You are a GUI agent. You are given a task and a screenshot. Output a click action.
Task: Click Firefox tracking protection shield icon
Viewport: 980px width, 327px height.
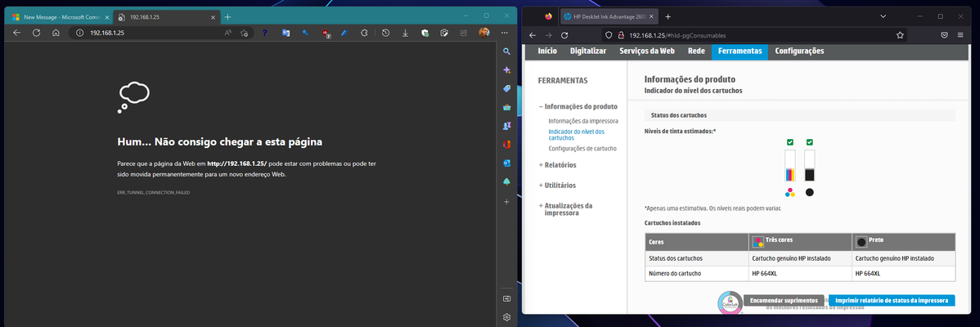click(x=609, y=35)
